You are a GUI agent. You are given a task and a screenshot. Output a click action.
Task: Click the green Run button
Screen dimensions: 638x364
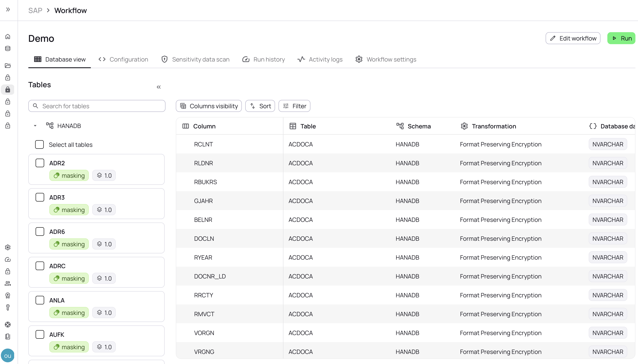pos(621,38)
